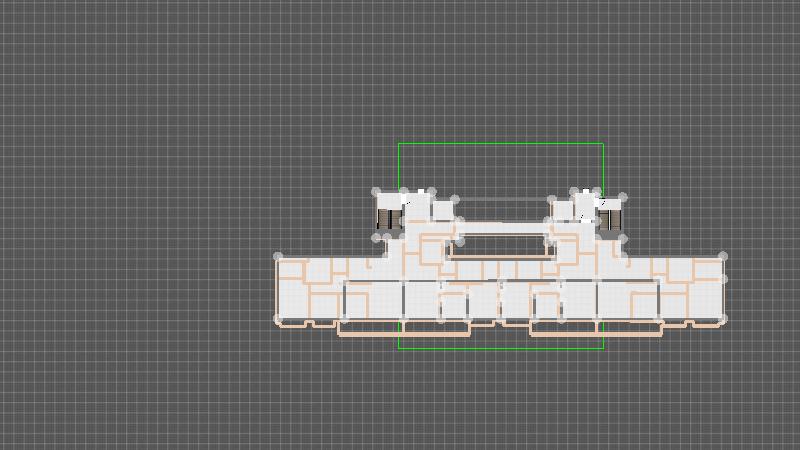Click inside the central courtyard opening
This screenshot has width=800, height=450.
pyautogui.click(x=500, y=243)
